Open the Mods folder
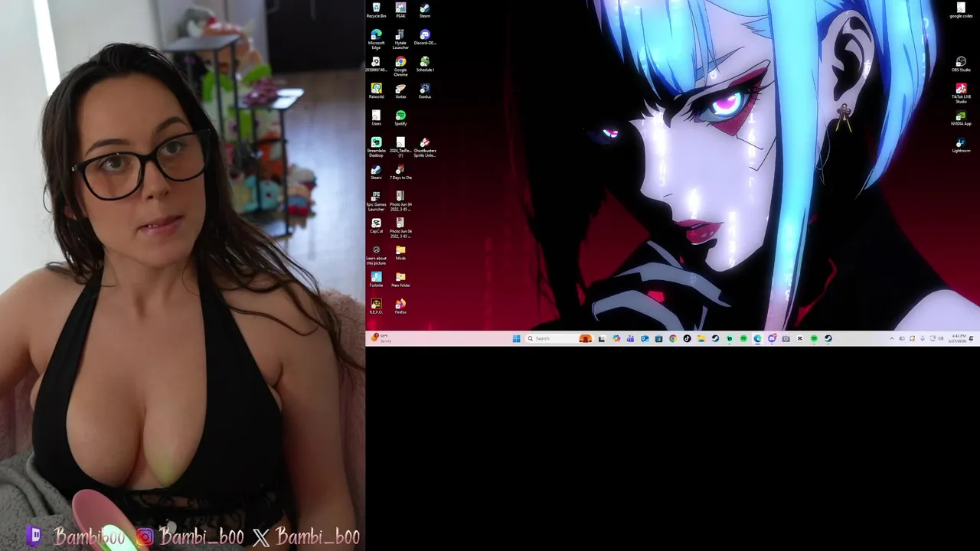The image size is (980, 551). pyautogui.click(x=400, y=253)
